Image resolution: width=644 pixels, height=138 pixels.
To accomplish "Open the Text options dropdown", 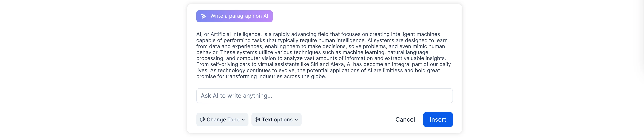I will click(x=276, y=119).
